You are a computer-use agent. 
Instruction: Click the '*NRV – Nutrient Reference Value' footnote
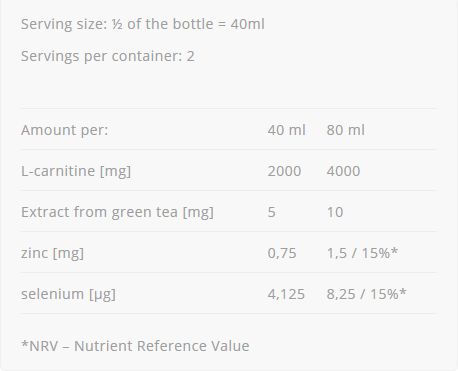135,346
